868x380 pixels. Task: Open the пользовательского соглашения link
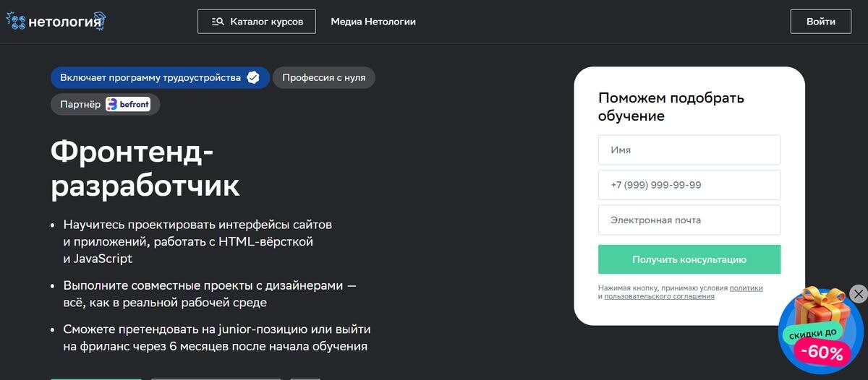coord(659,296)
